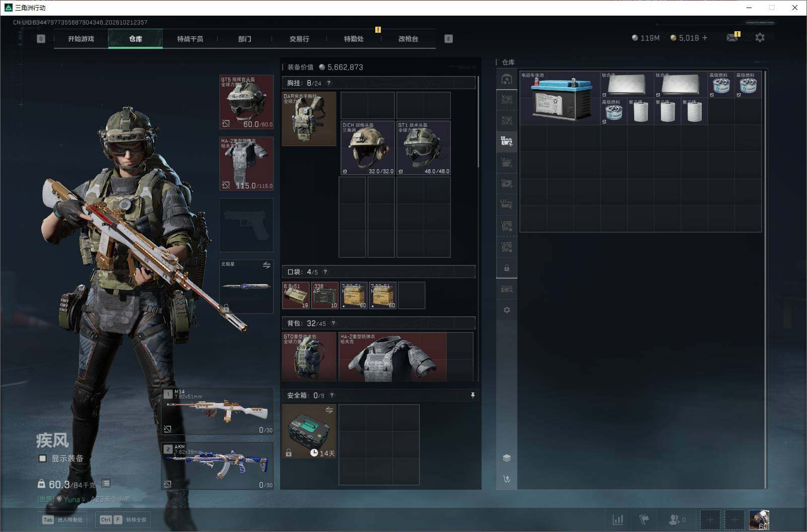The width and height of the screenshot is (807, 532).
Task: Click the 进入特勤处 button
Action: 62,520
